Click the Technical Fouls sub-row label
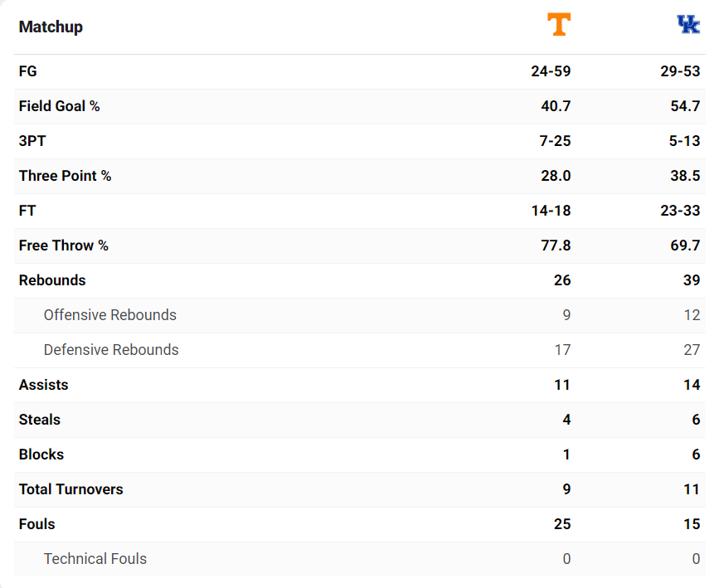 pyautogui.click(x=95, y=559)
